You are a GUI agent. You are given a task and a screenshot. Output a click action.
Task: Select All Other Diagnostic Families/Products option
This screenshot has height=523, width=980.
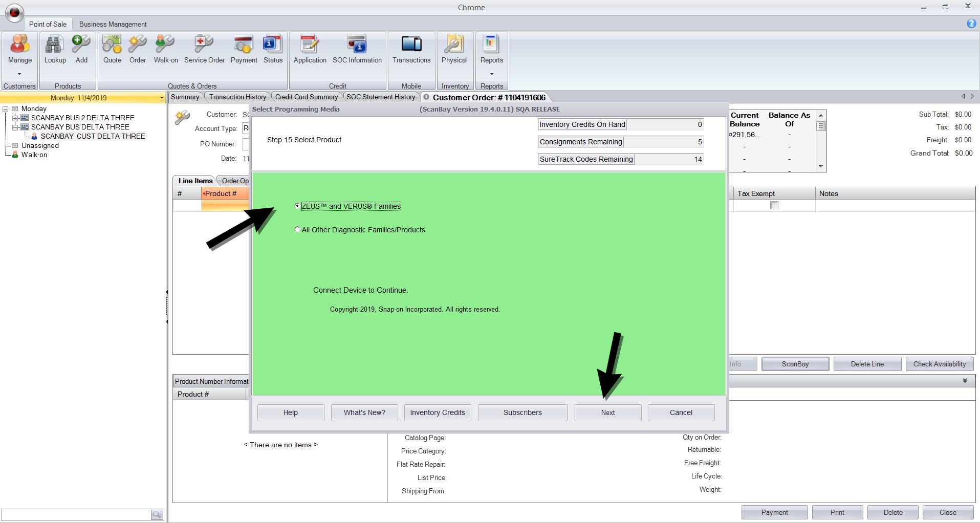click(x=297, y=230)
